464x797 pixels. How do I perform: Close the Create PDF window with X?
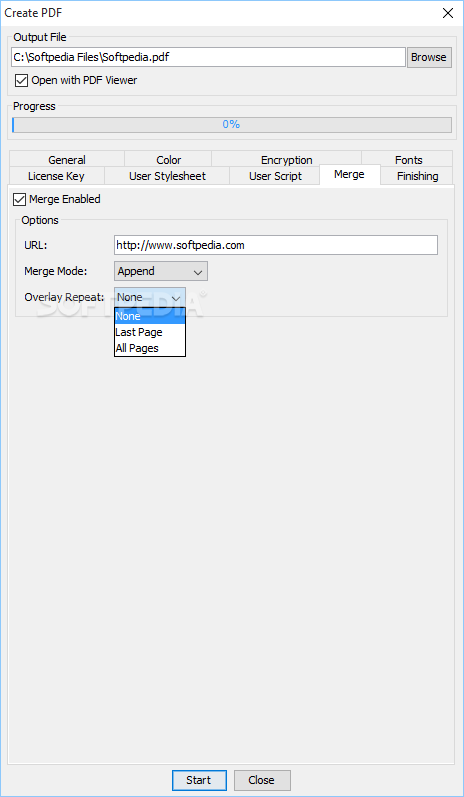pyautogui.click(x=448, y=13)
